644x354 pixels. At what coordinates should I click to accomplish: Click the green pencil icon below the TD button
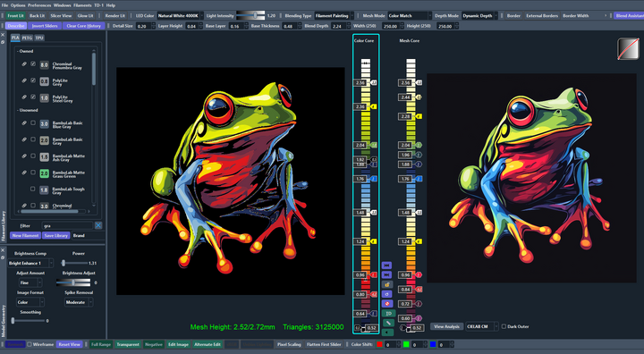pyautogui.click(x=387, y=323)
